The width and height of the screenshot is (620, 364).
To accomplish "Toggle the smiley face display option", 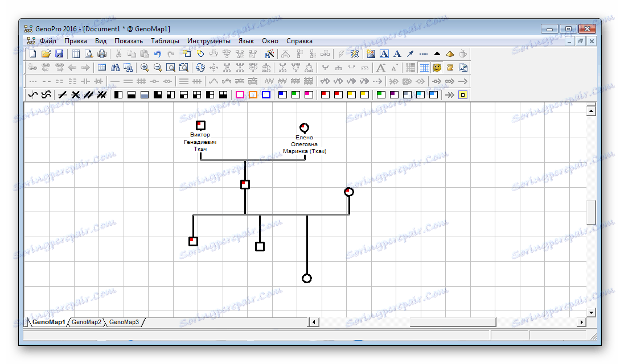I will pos(437,68).
